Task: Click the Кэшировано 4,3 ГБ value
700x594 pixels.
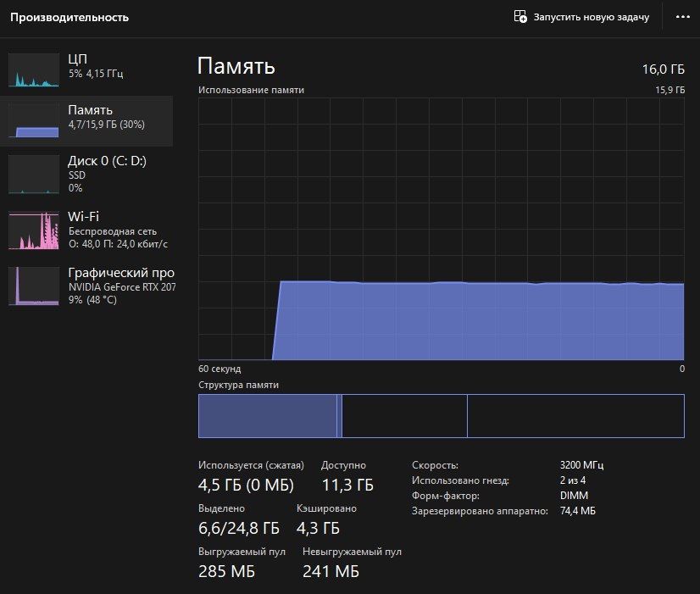Action: click(x=318, y=529)
